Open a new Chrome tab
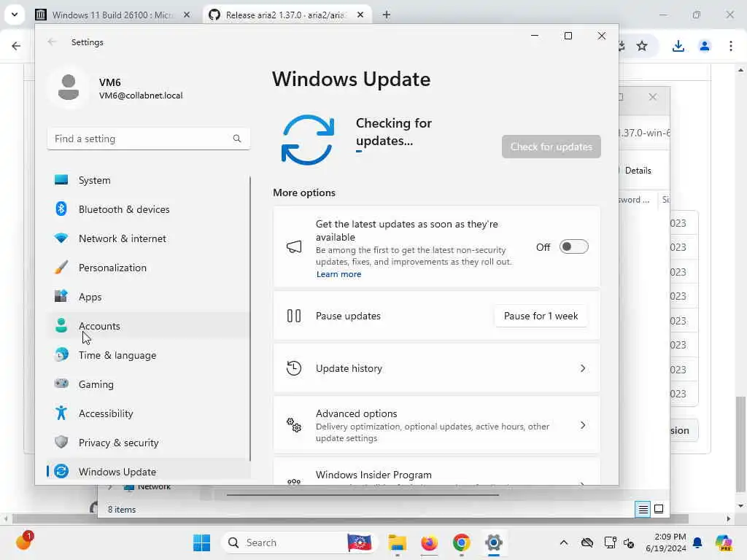The image size is (747, 560). [387, 15]
